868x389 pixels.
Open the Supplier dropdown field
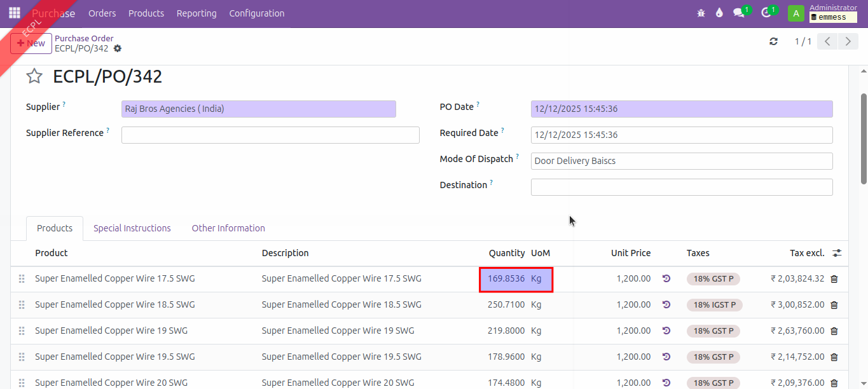pyautogui.click(x=258, y=109)
